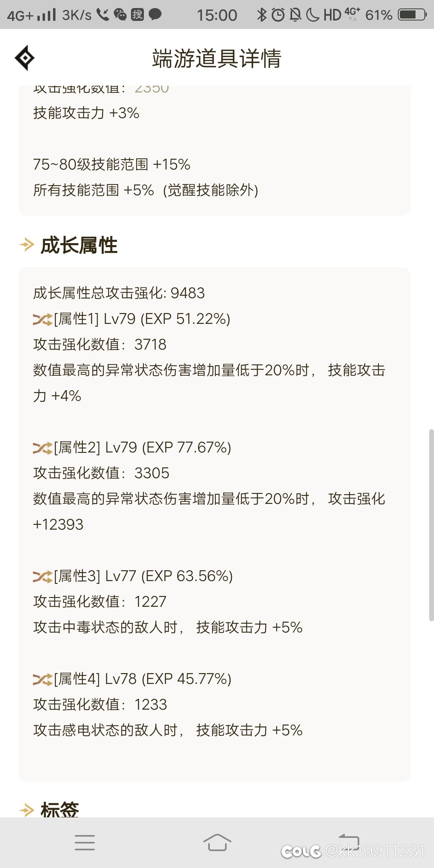The width and height of the screenshot is (434, 868).
Task: Tap the battery indicator in the status bar
Action: point(412,15)
